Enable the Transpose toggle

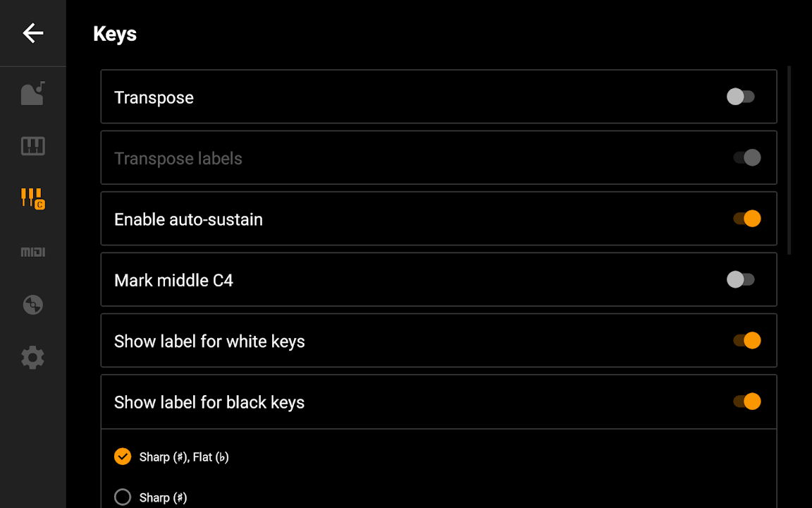741,97
